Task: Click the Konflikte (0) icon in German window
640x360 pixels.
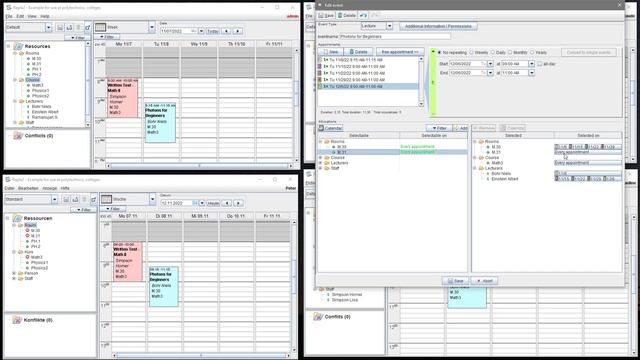Action: [x=17, y=320]
